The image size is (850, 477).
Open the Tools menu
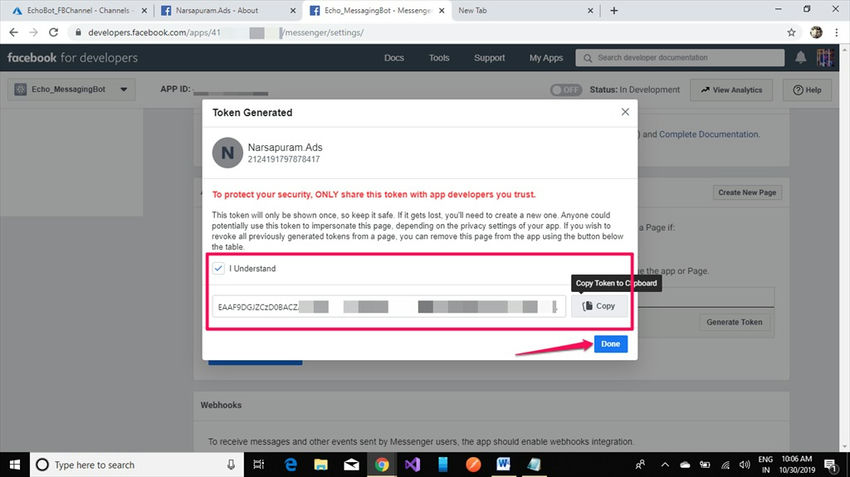point(439,57)
